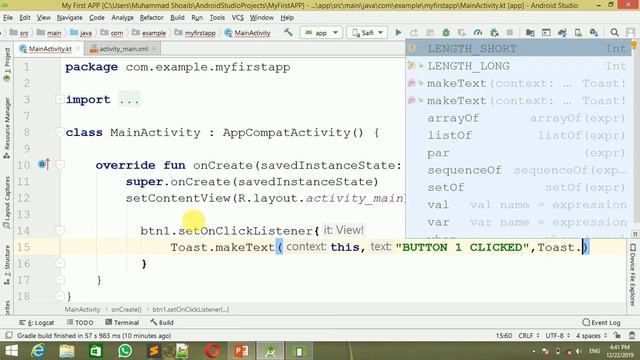Open the Windows Start menu

[x=11, y=351]
